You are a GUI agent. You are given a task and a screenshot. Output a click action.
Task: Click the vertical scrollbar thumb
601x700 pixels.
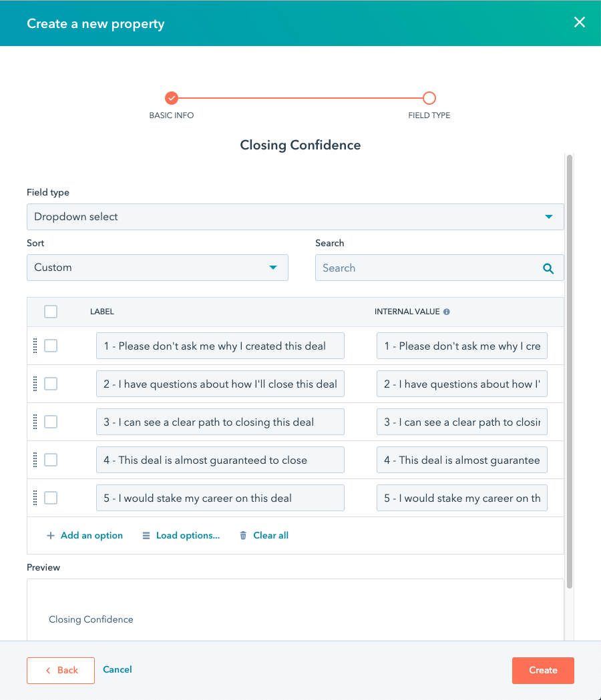(x=569, y=370)
